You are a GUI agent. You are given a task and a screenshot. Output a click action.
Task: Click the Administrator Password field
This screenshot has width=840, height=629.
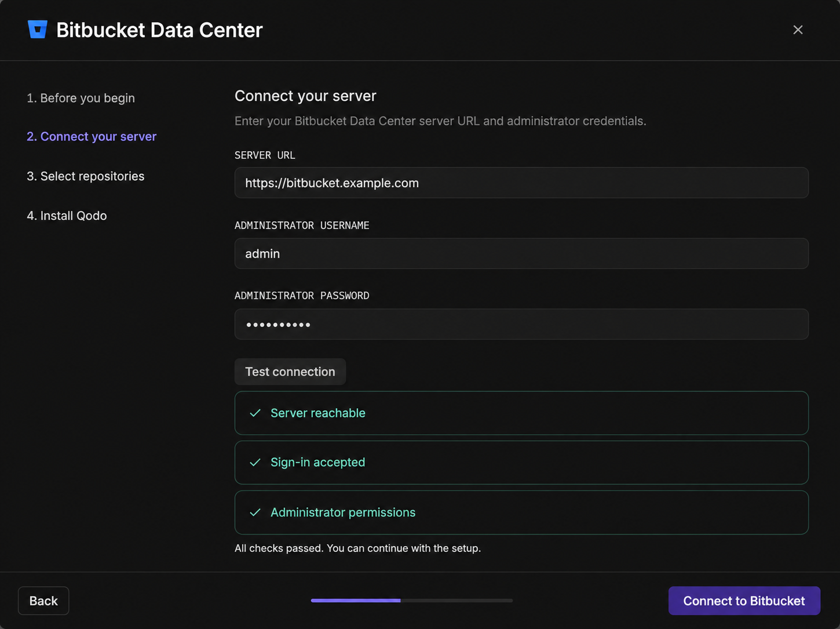[x=521, y=324]
